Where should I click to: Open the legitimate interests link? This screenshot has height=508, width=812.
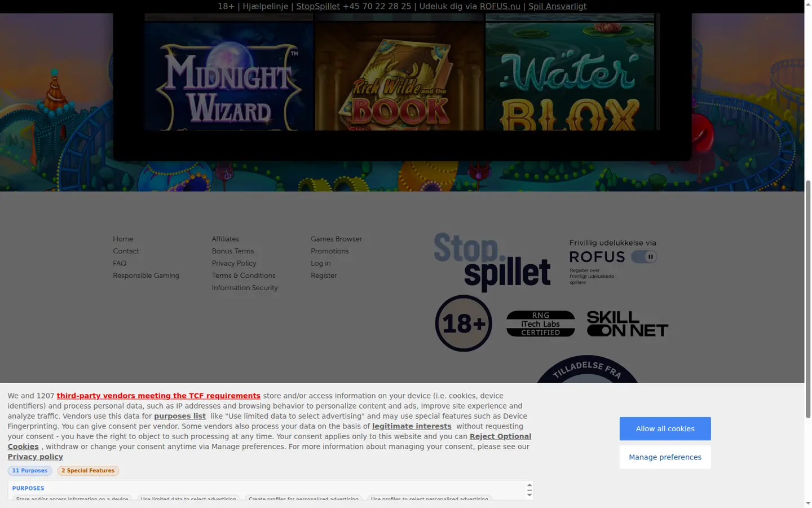(x=412, y=426)
